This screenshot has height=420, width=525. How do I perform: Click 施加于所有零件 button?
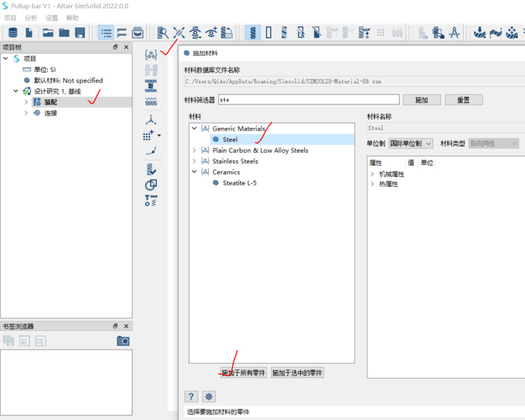coord(244,373)
